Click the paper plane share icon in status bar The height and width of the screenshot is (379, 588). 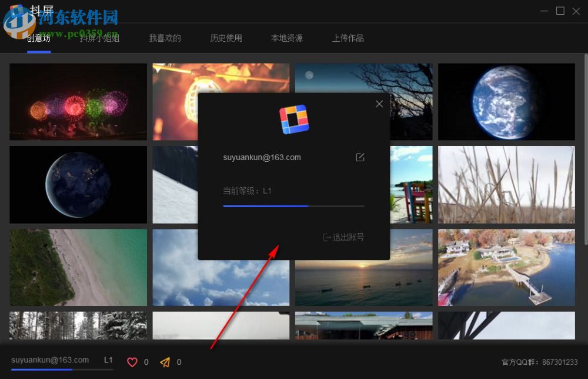pyautogui.click(x=165, y=362)
